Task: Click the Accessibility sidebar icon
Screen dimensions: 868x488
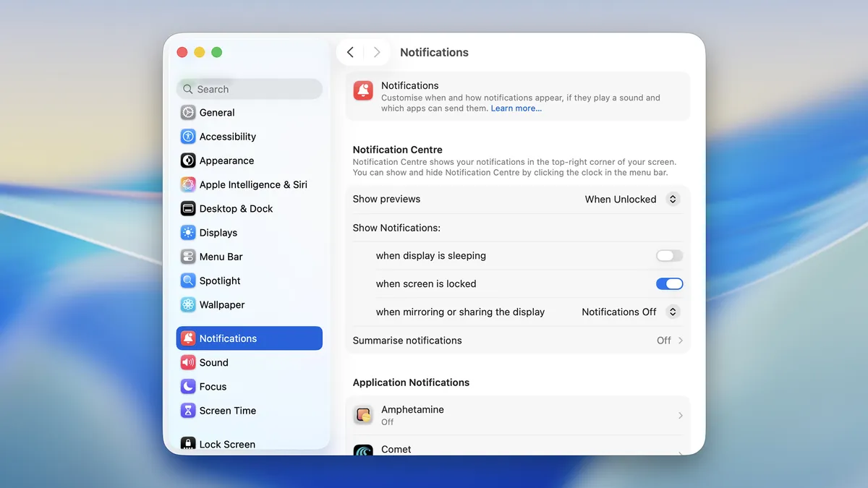Action: click(x=188, y=137)
